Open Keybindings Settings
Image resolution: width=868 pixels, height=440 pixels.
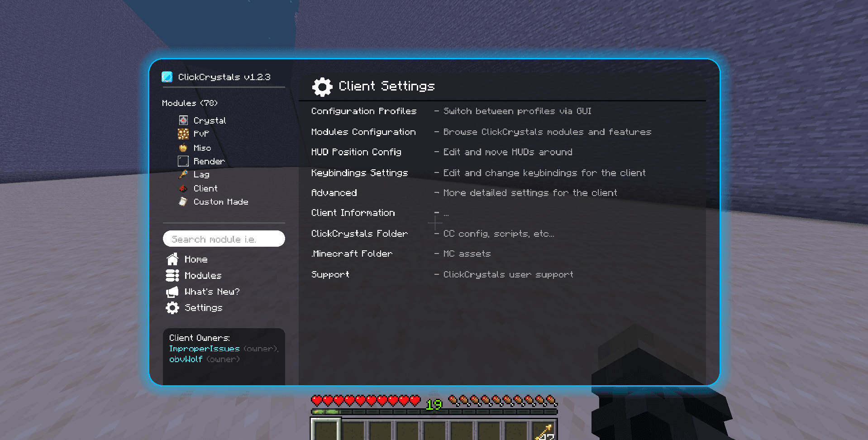pos(359,173)
